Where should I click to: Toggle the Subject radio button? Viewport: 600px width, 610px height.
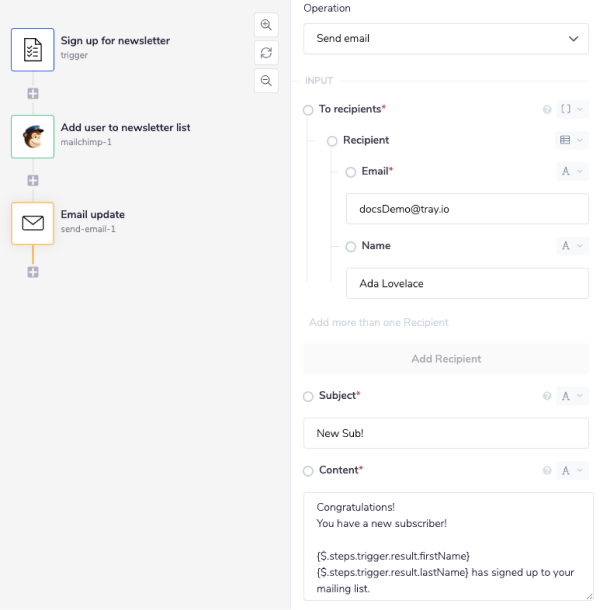[308, 397]
